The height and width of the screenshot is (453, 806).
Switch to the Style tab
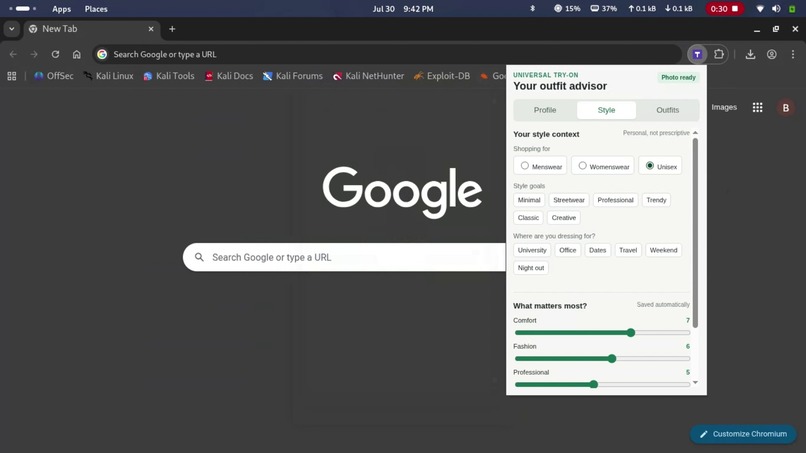point(607,110)
